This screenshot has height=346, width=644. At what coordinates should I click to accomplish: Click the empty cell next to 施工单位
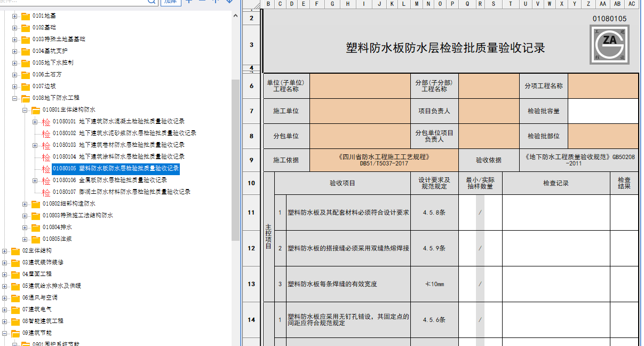[x=360, y=111]
